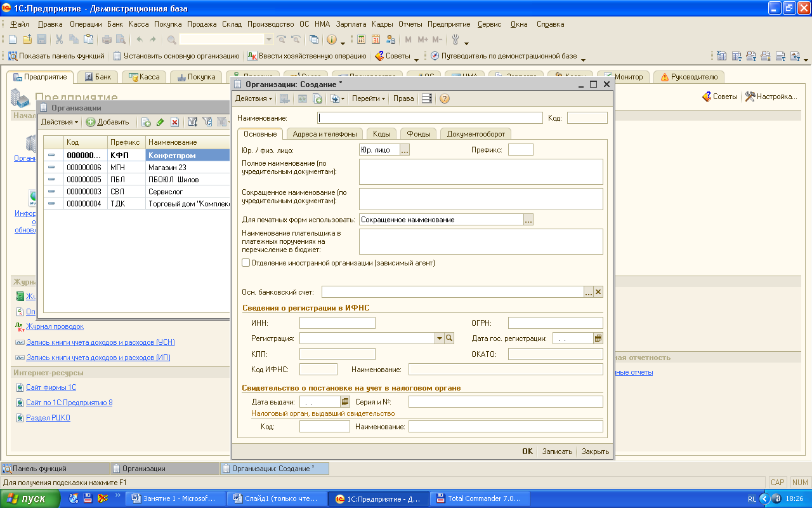
Task: Toggle Отделение иностранной организации checkbox
Action: [246, 262]
